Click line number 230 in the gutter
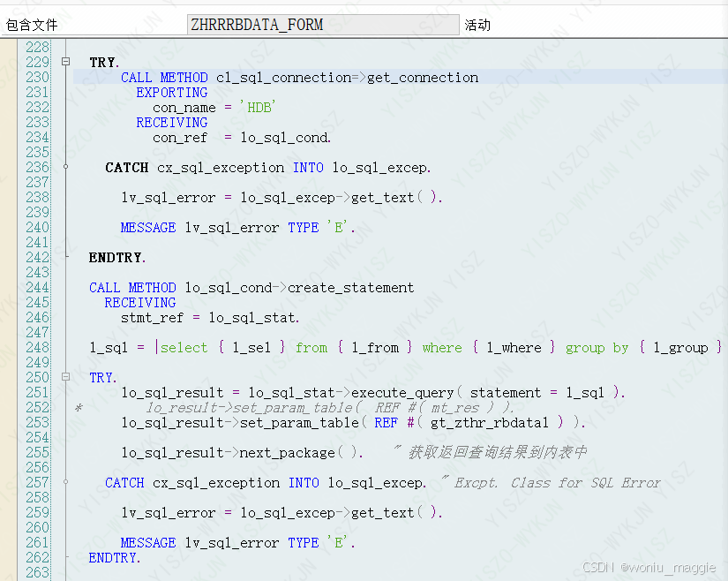 tap(37, 77)
